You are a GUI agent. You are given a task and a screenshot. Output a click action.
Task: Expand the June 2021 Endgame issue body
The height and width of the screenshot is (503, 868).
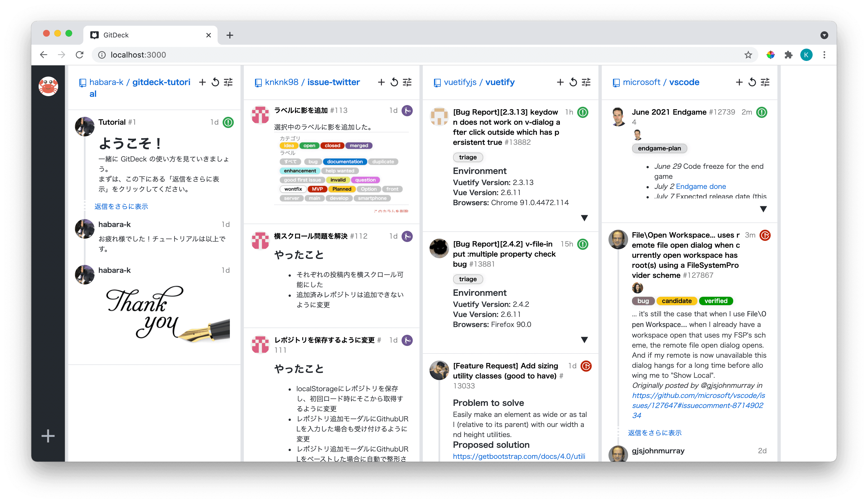763,209
